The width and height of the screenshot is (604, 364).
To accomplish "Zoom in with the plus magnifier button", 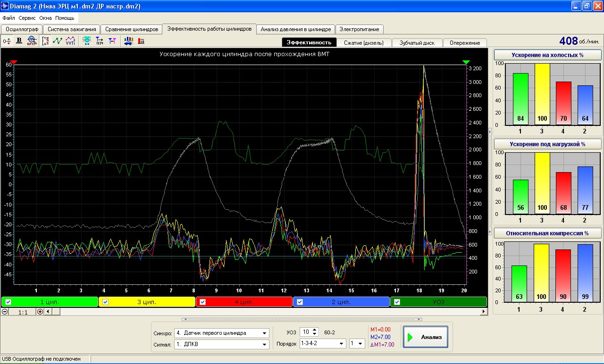I will point(40,312).
